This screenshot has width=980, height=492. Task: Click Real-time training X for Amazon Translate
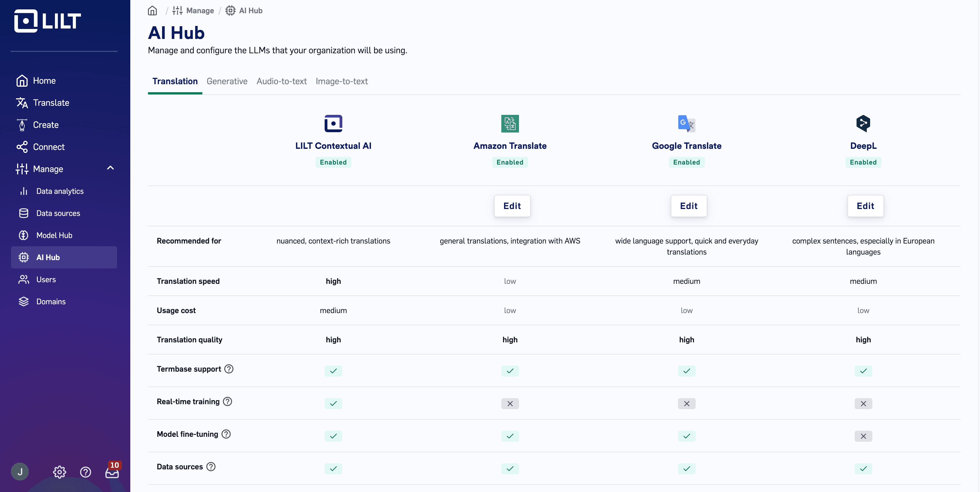(x=510, y=404)
